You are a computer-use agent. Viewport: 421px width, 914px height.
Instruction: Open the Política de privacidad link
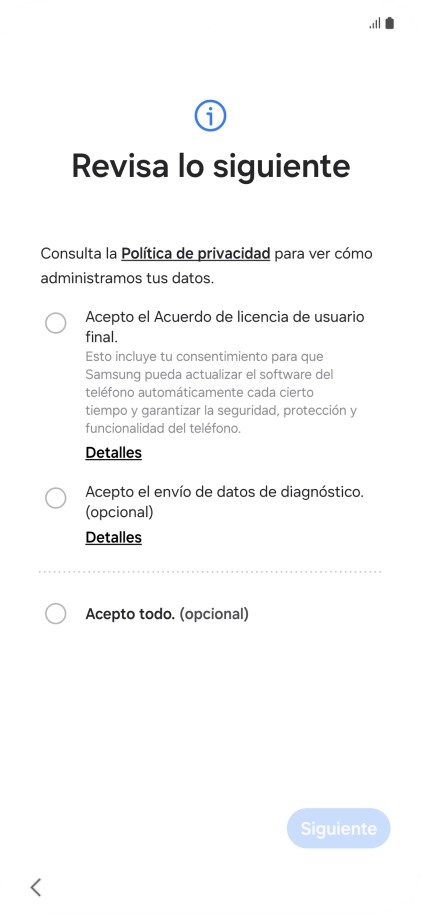point(195,254)
